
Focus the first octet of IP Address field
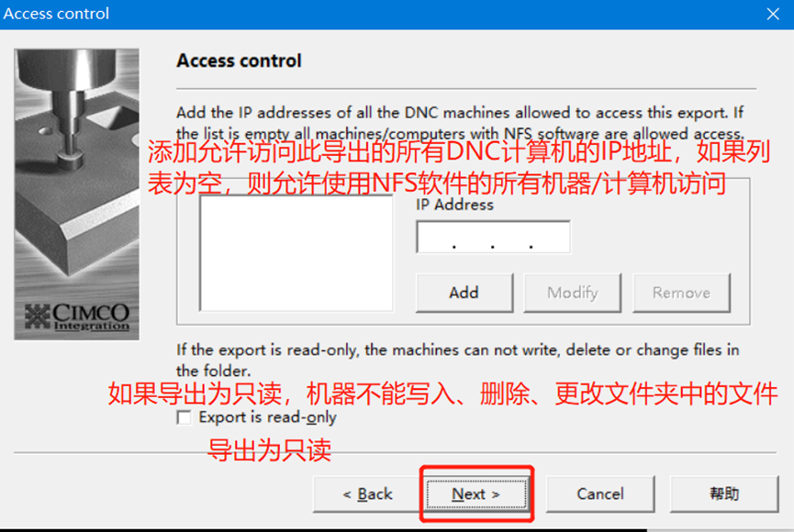point(435,237)
